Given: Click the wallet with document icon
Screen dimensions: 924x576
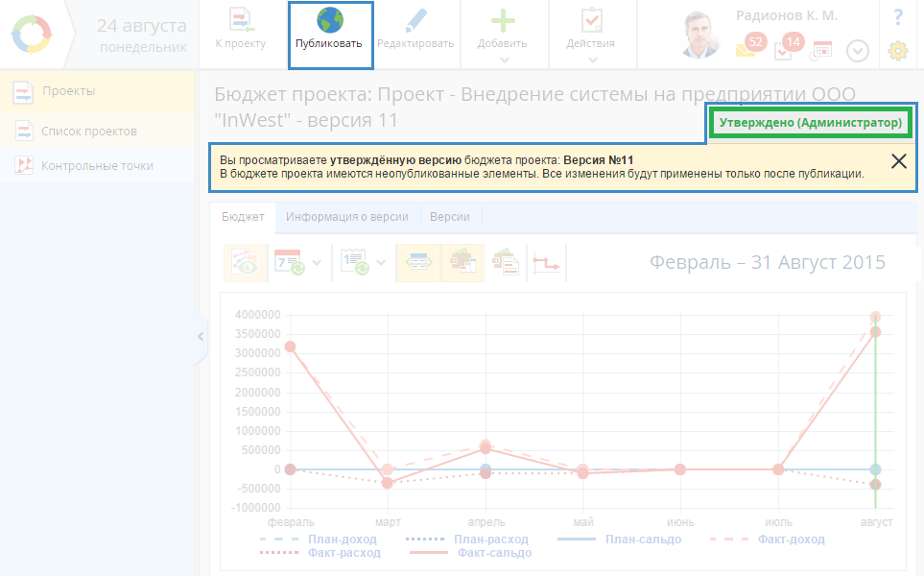Looking at the screenshot, I should click(506, 262).
